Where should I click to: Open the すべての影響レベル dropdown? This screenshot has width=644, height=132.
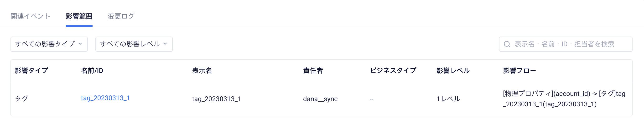pos(134,44)
